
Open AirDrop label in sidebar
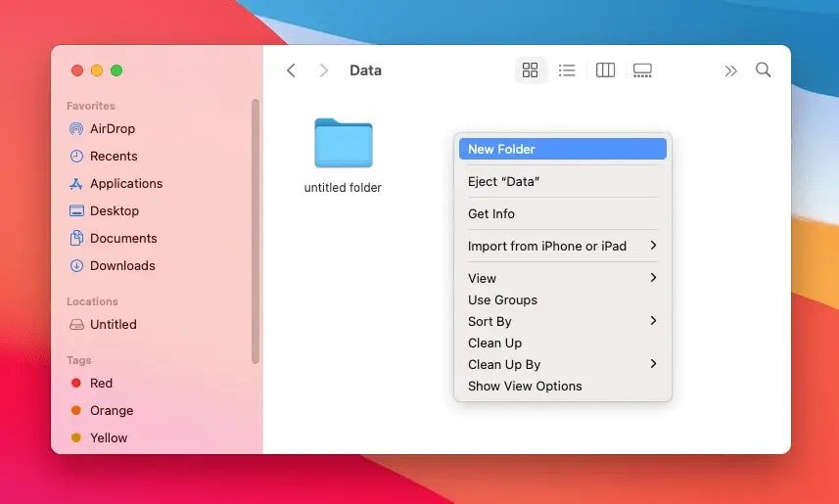(113, 128)
